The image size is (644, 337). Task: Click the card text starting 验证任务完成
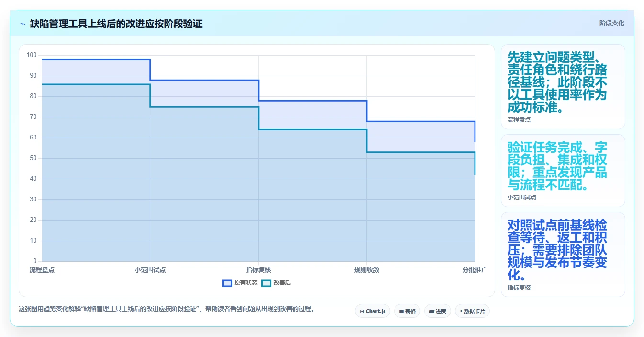pyautogui.click(x=557, y=165)
